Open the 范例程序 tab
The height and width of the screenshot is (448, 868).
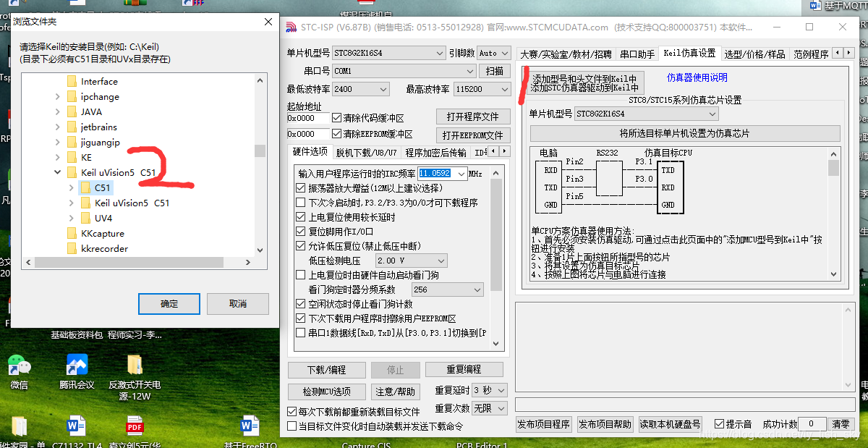pos(810,54)
